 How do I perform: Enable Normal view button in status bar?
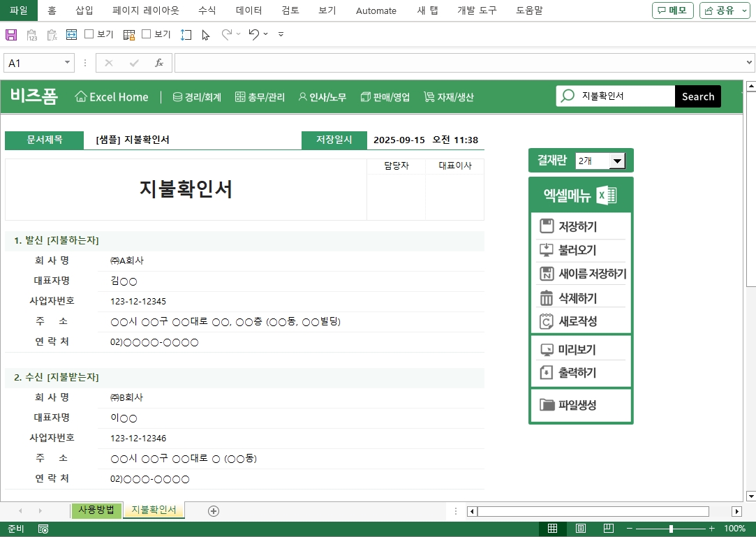point(552,529)
